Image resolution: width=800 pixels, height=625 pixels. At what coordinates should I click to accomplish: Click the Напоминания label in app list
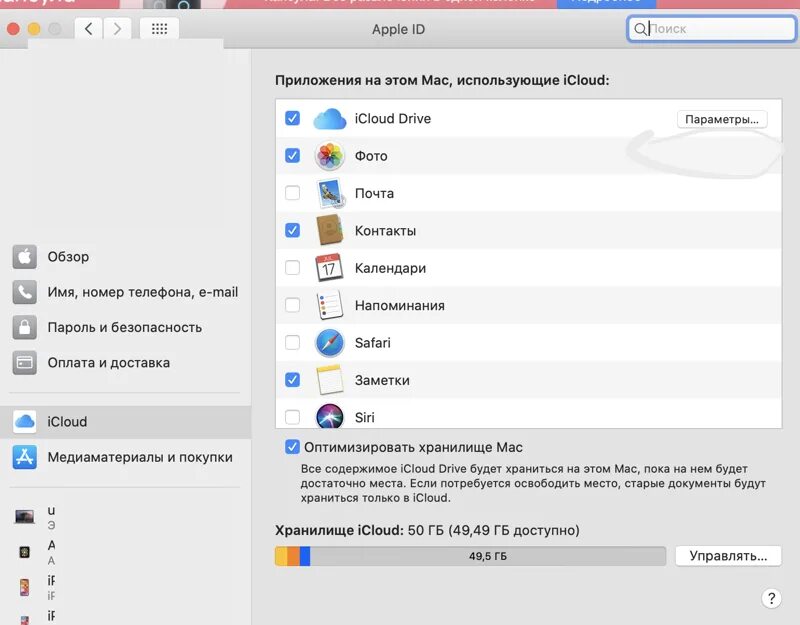point(399,306)
